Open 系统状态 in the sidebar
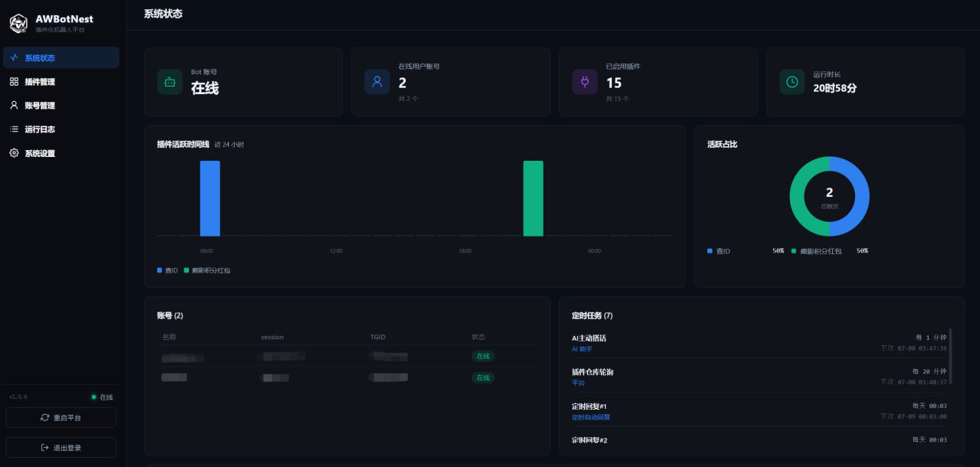980x467 pixels. click(x=61, y=57)
